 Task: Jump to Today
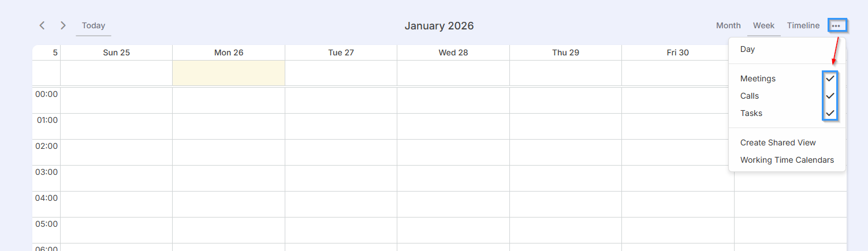tap(93, 25)
